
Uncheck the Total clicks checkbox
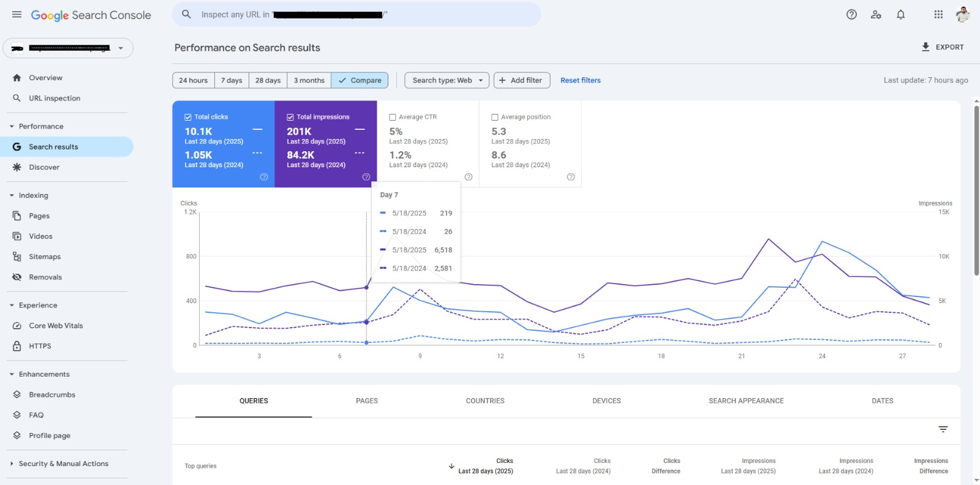[188, 117]
